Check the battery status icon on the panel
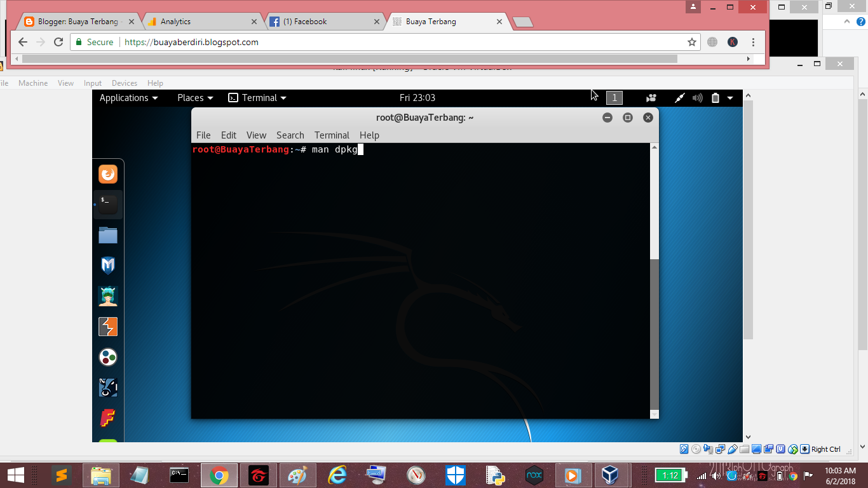The image size is (868, 488). 715,97
